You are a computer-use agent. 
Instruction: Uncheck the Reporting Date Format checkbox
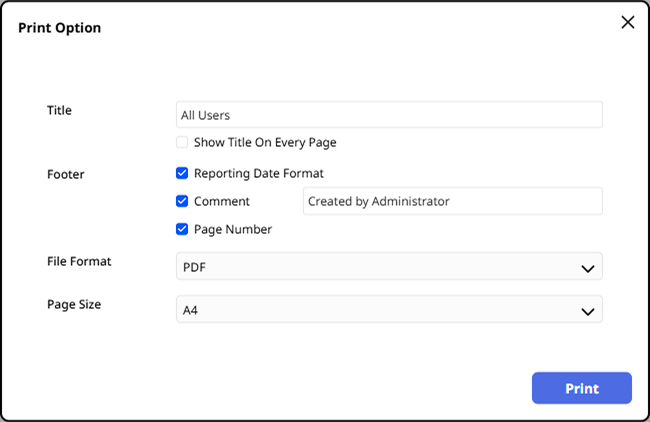(x=182, y=173)
